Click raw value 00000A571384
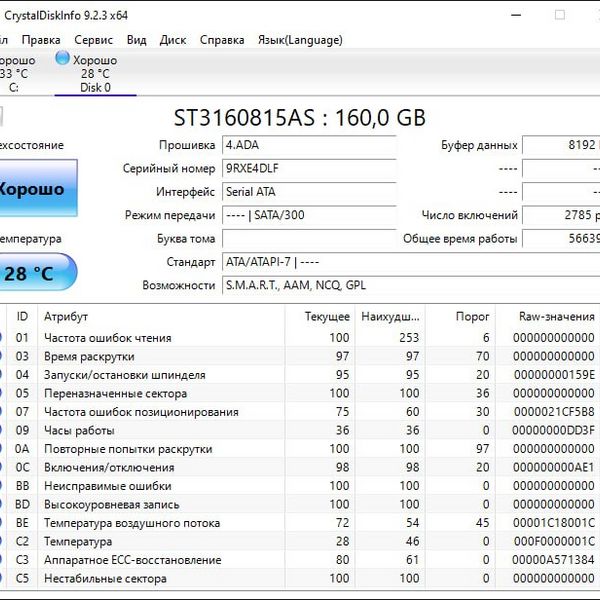Viewport: 600px width, 600px height. point(553,560)
